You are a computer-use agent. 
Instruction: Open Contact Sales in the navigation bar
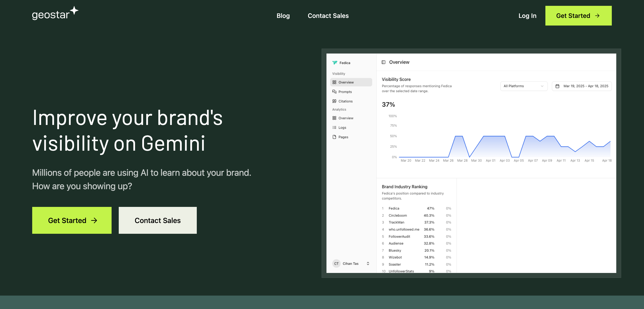point(328,15)
